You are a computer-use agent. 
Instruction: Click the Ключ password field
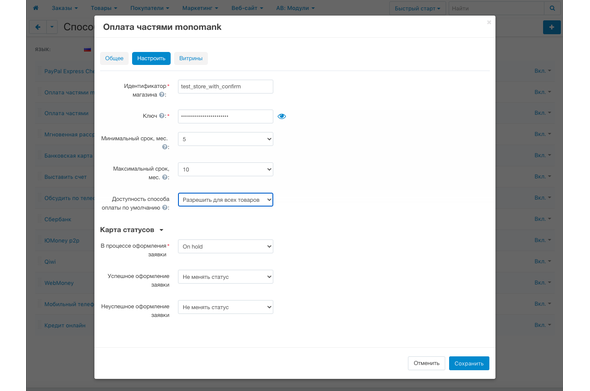(225, 116)
